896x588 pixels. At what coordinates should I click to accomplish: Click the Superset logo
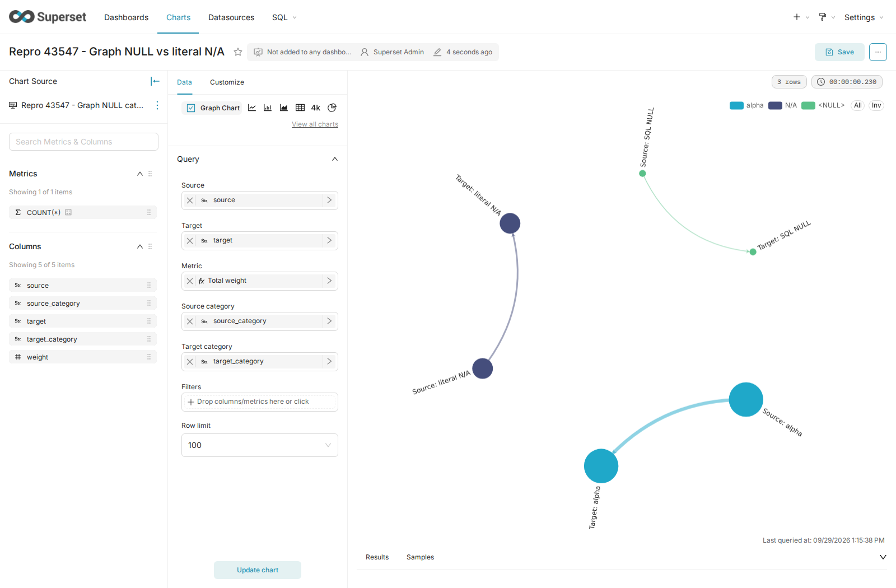coord(48,17)
